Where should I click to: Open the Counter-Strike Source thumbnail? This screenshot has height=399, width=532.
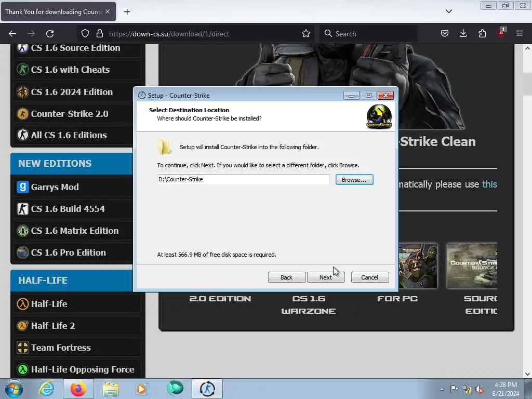coord(472,265)
